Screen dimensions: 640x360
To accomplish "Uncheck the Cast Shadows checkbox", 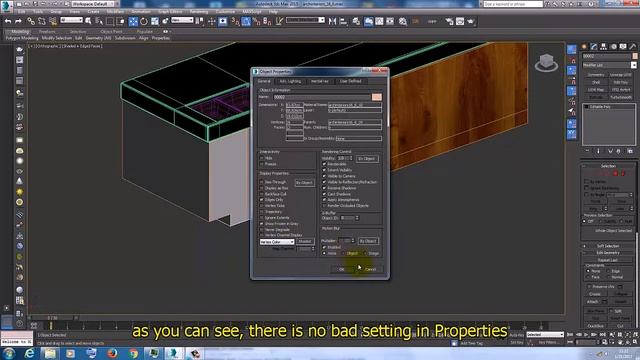I will pyautogui.click(x=324, y=194).
